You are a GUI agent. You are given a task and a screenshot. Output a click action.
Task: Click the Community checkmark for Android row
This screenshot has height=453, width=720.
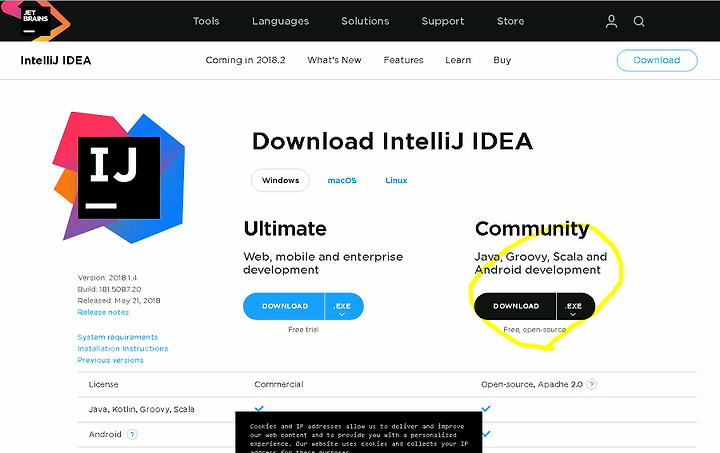pyautogui.click(x=486, y=433)
